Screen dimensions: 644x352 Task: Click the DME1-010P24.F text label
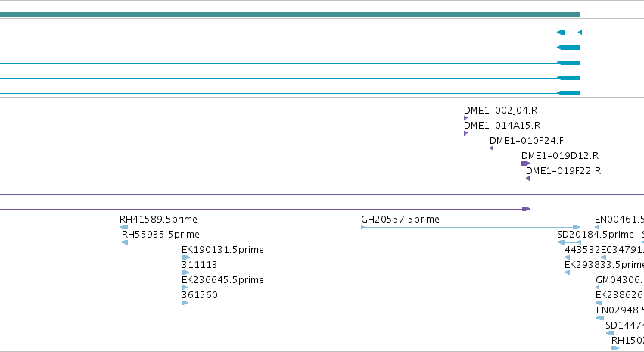pyautogui.click(x=527, y=141)
